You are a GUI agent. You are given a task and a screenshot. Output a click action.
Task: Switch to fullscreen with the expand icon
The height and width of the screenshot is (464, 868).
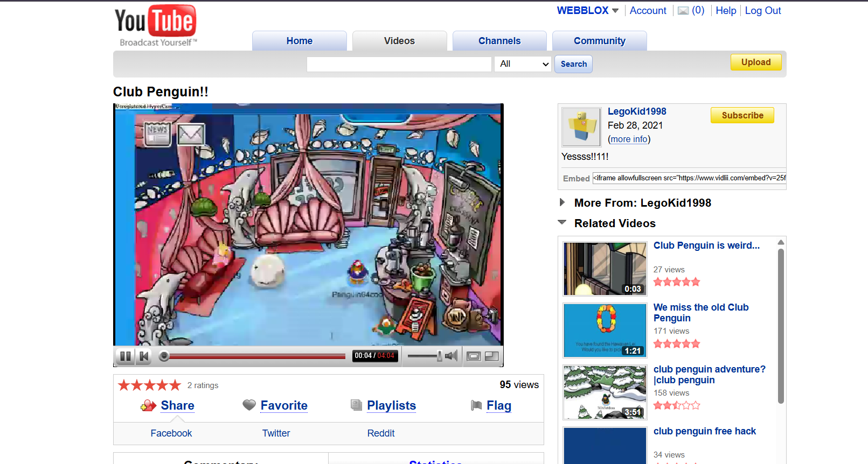click(x=492, y=356)
